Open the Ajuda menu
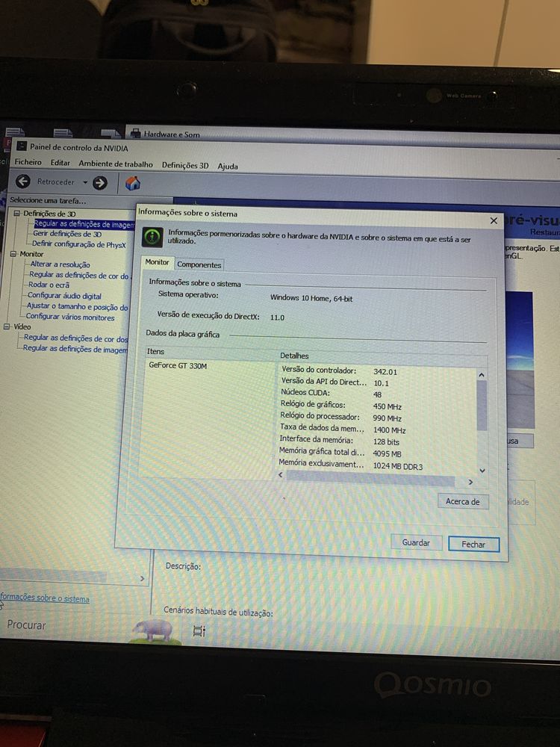560x747 pixels. 228,167
